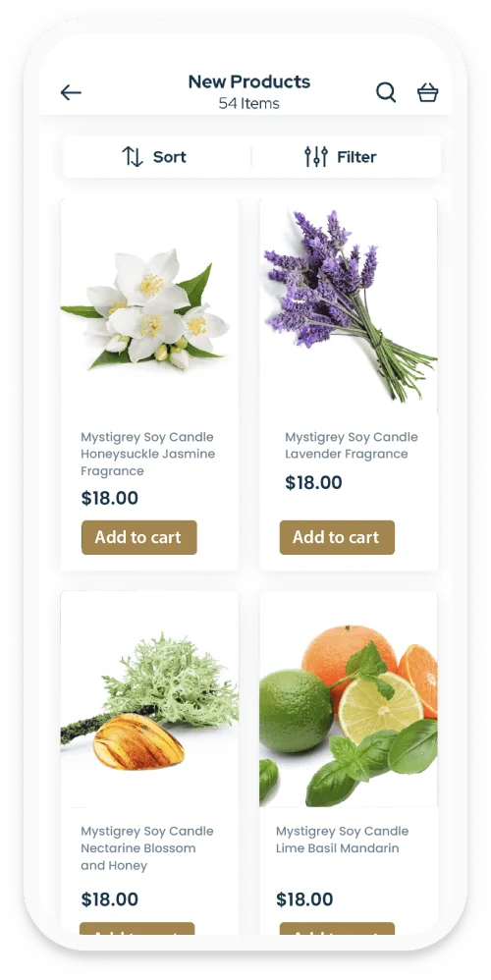This screenshot has height=980, width=491.
Task: Open the lime and orange product image
Action: click(x=349, y=699)
